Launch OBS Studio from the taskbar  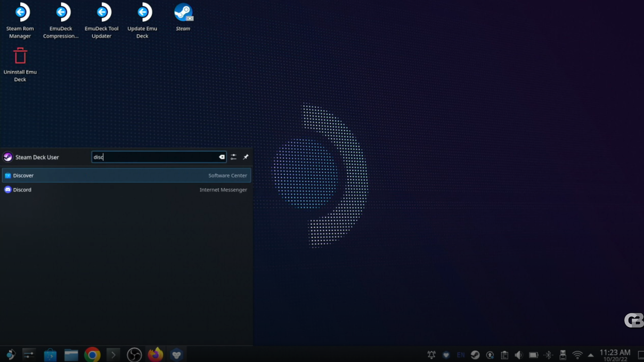point(134,355)
